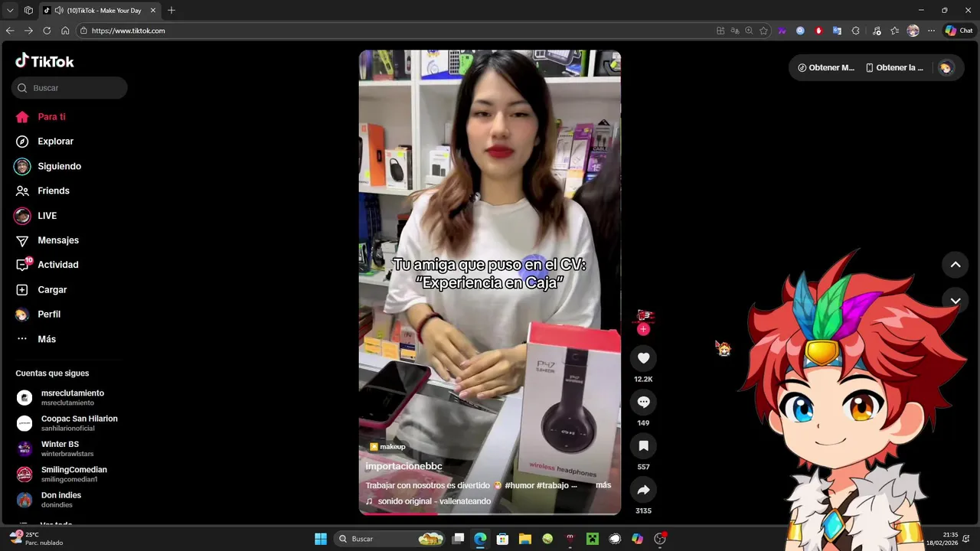Open SmilingComedian followed account
The height and width of the screenshot is (551, 980).
pos(62,474)
